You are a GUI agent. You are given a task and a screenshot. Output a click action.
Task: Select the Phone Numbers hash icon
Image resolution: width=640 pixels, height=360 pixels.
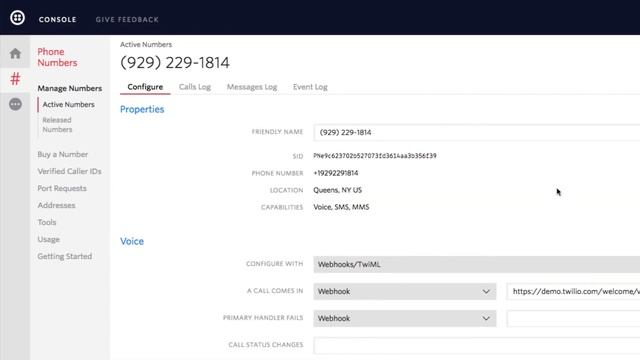click(x=15, y=78)
